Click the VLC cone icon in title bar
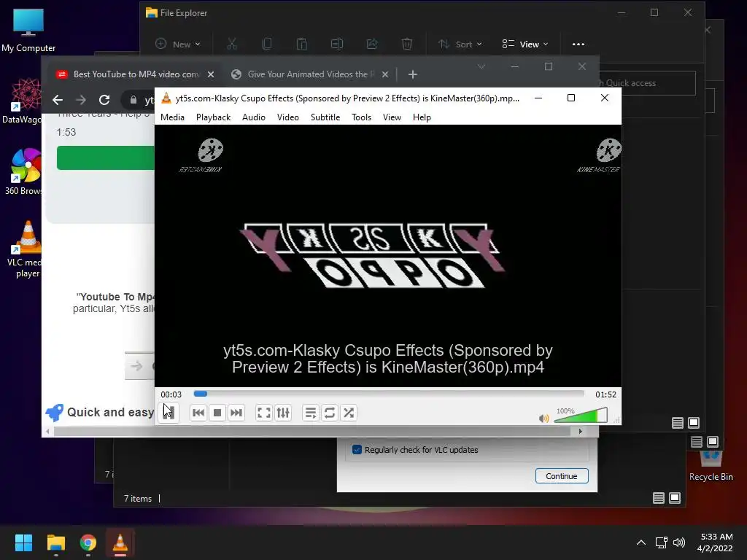This screenshot has width=747, height=560. (166, 98)
